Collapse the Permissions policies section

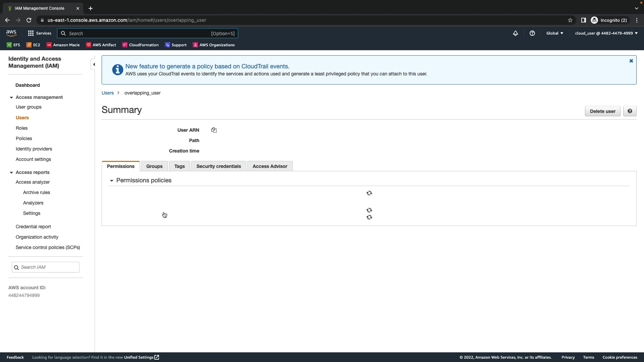click(112, 181)
